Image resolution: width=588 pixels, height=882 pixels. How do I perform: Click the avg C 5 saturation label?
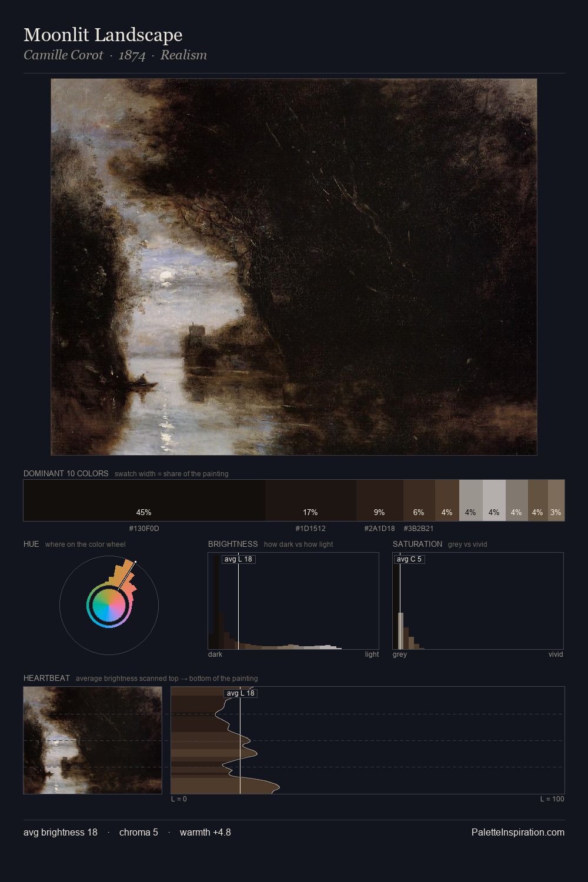coord(409,559)
